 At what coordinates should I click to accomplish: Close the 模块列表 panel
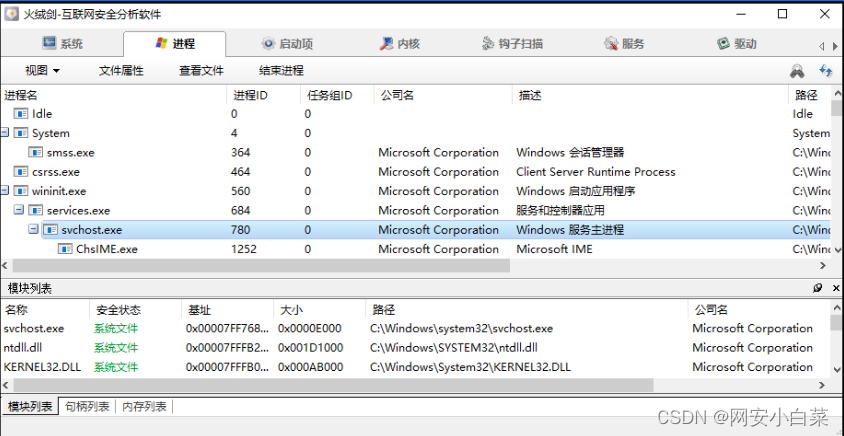836,289
